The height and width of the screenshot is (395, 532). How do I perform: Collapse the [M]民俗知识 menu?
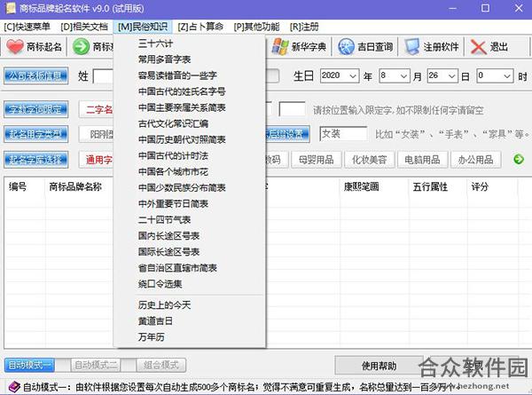click(143, 27)
